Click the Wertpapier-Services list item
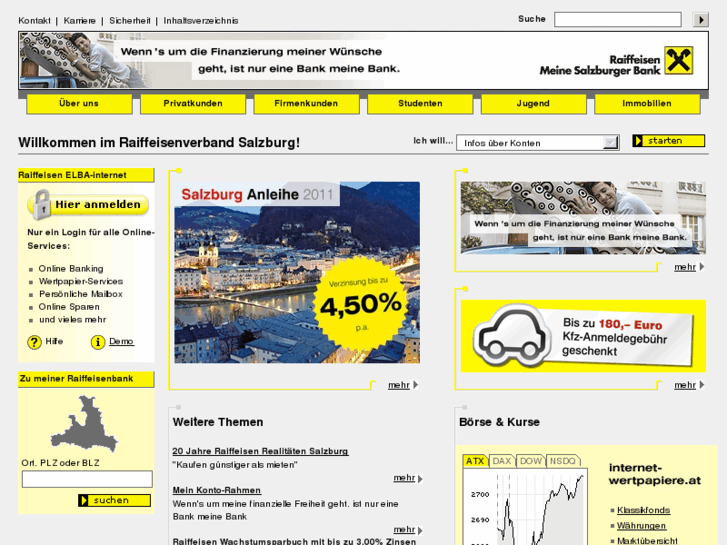727x545 pixels. [81, 282]
